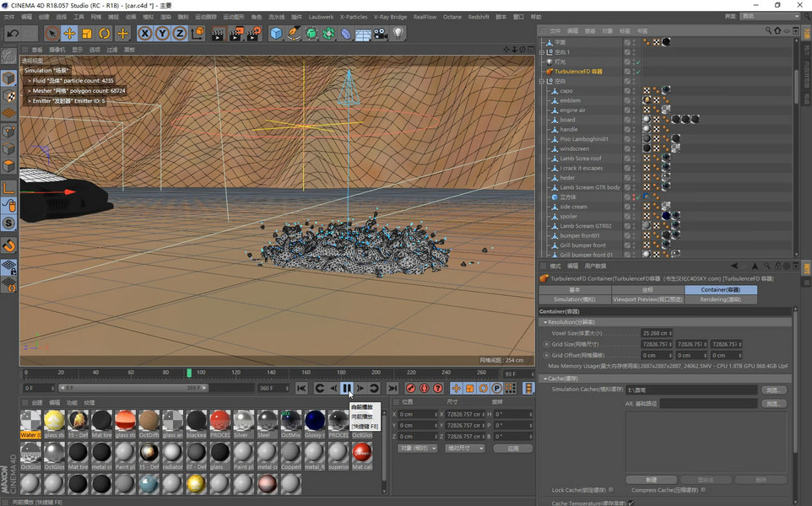The width and height of the screenshot is (812, 506).
Task: Toggle the Z axis lock
Action: click(179, 34)
